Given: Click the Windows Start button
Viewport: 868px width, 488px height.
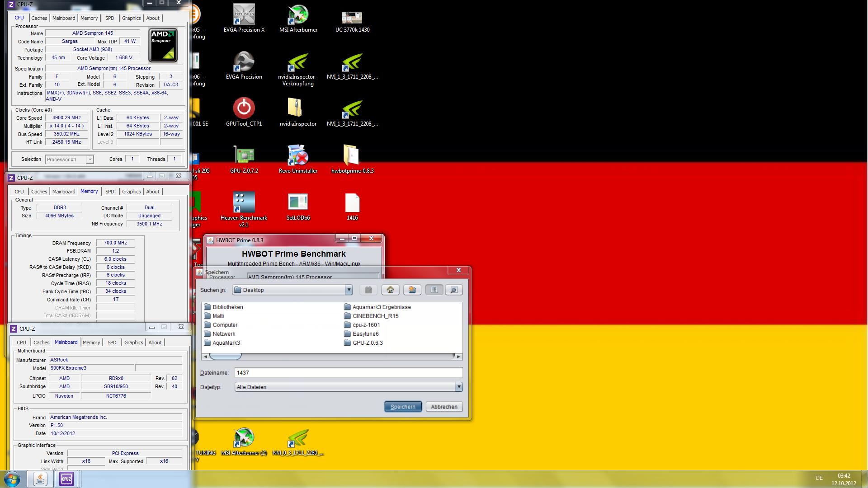Looking at the screenshot, I should click(x=12, y=479).
